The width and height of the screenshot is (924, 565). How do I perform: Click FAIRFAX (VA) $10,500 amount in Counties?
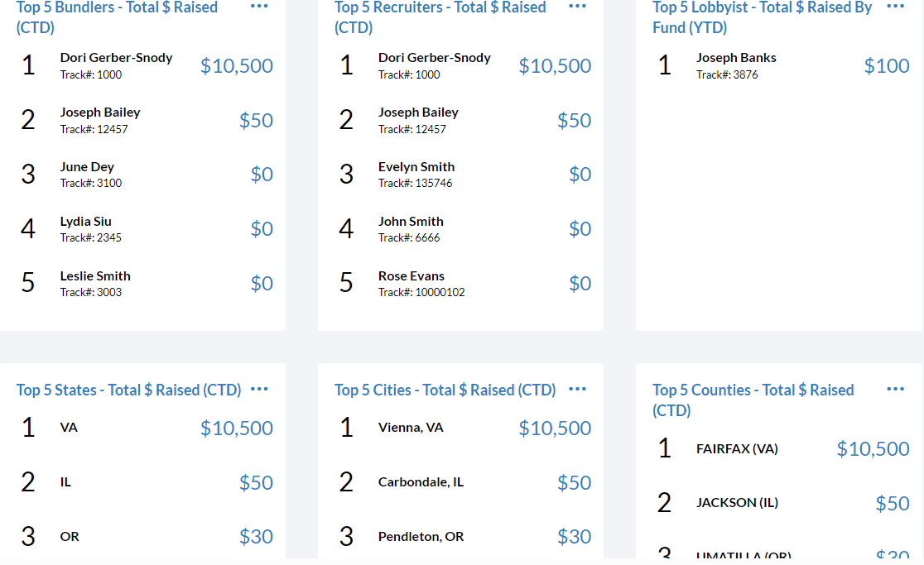(x=873, y=449)
